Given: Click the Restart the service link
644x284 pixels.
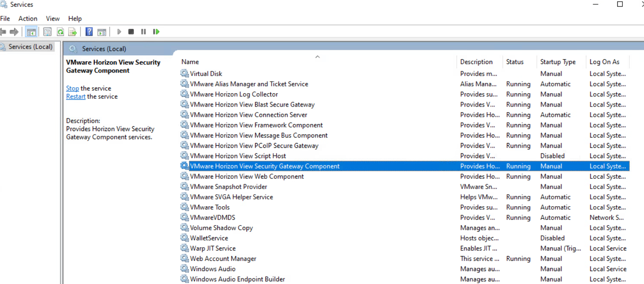Looking at the screenshot, I should click(76, 97).
